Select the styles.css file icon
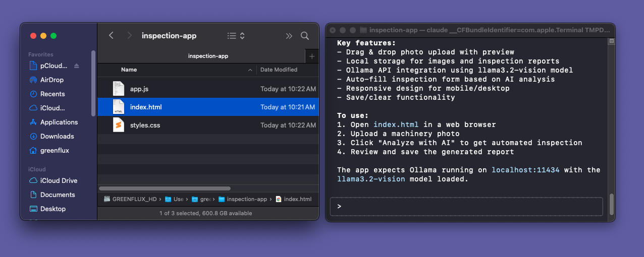 pyautogui.click(x=119, y=125)
